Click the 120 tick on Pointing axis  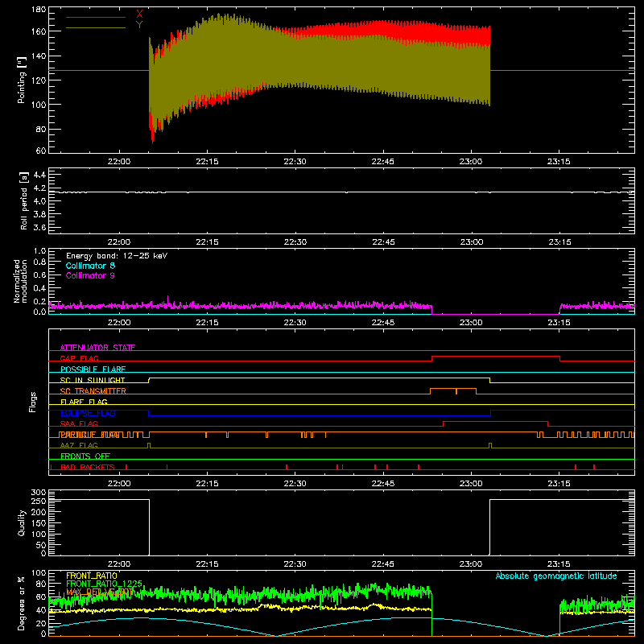click(x=39, y=80)
